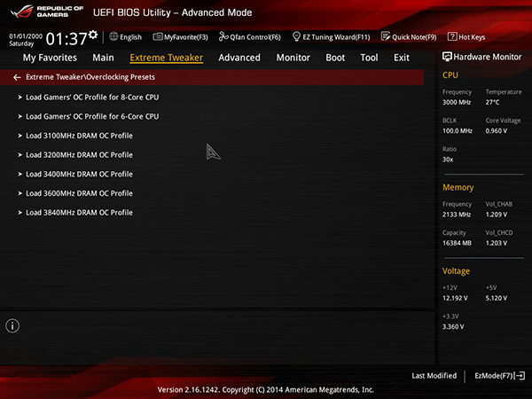Click the EzMode exit arrow icon

(520, 376)
